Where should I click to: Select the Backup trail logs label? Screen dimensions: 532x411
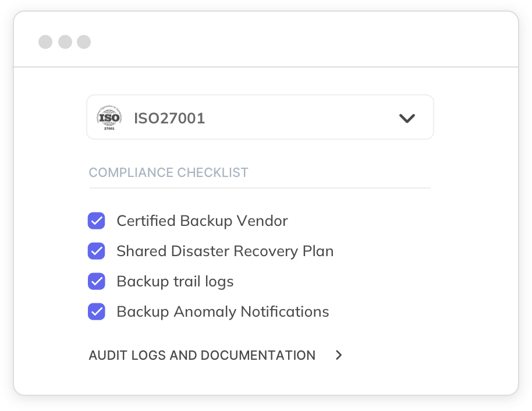click(x=175, y=282)
